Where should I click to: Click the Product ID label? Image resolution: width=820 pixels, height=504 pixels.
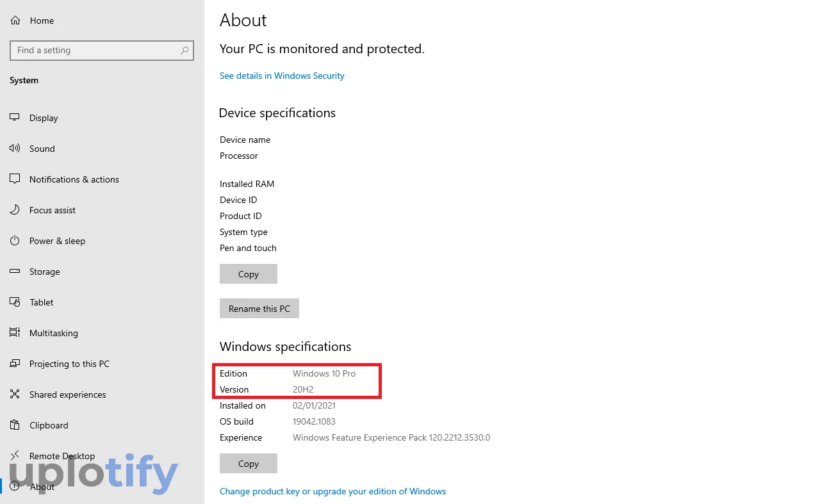pyautogui.click(x=241, y=216)
